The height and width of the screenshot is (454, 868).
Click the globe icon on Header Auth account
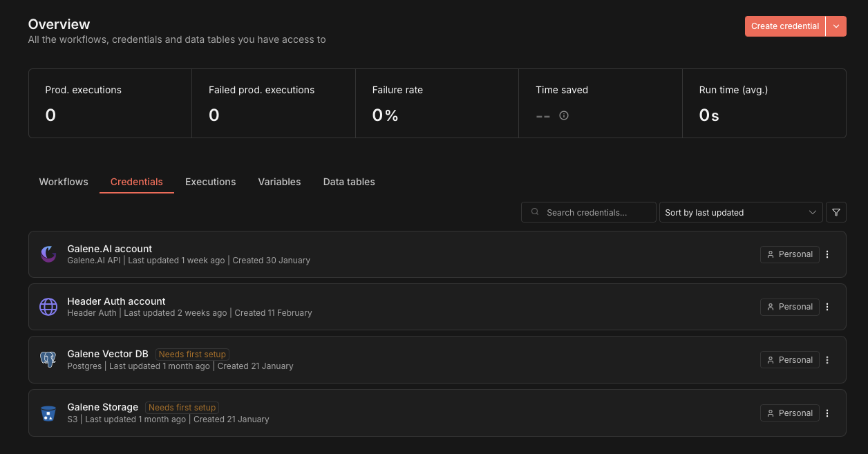tap(48, 307)
